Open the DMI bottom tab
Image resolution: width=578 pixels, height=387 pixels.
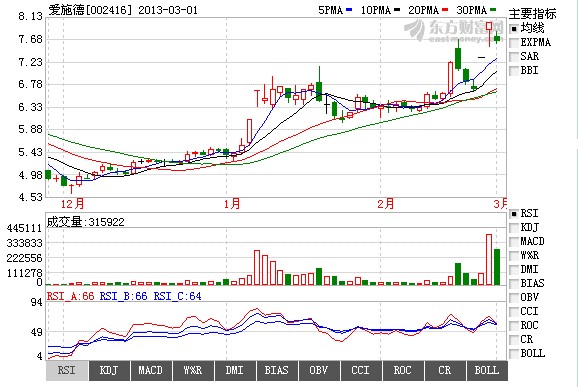(234, 370)
